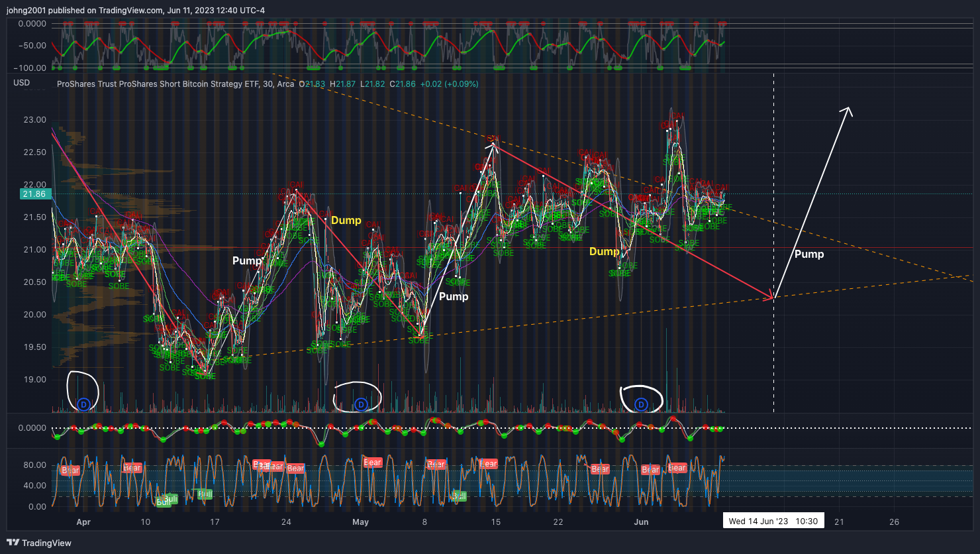The height and width of the screenshot is (554, 980).
Task: Click the H21.87 high value
Action: pyautogui.click(x=344, y=84)
